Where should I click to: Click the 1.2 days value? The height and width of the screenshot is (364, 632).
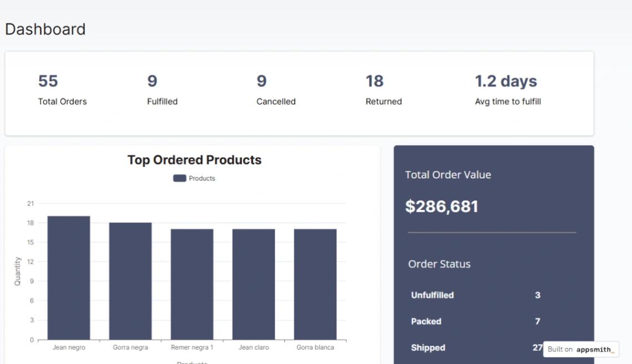pyautogui.click(x=506, y=81)
